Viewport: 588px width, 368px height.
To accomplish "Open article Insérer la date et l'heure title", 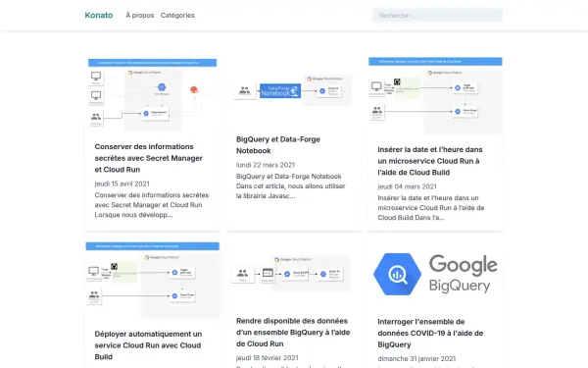I will (x=430, y=161).
